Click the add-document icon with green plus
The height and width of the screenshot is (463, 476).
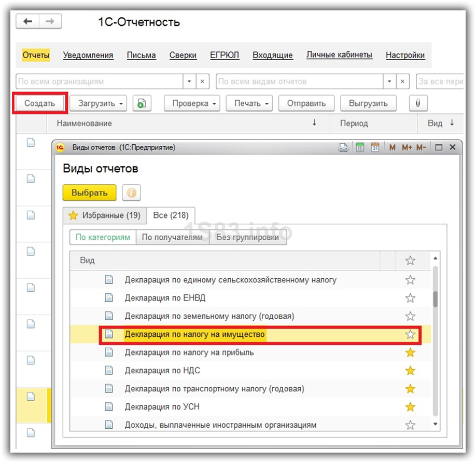pos(142,103)
